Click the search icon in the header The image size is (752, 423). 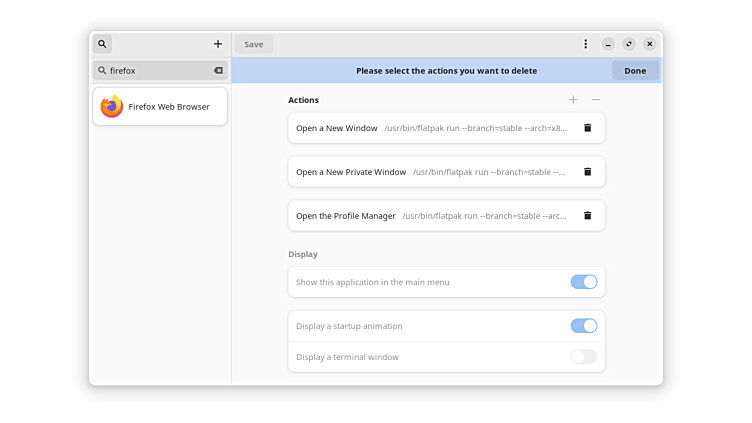point(102,44)
